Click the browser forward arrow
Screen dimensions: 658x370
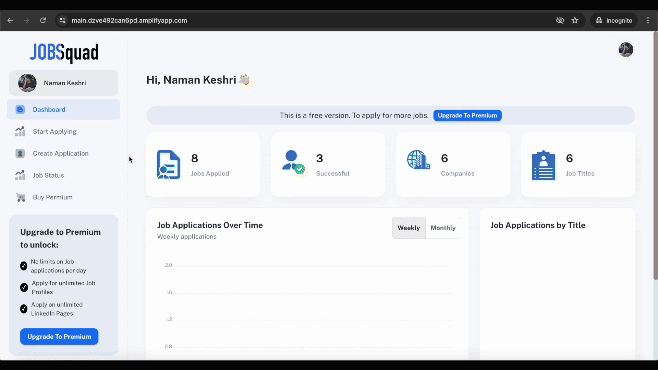pyautogui.click(x=26, y=20)
